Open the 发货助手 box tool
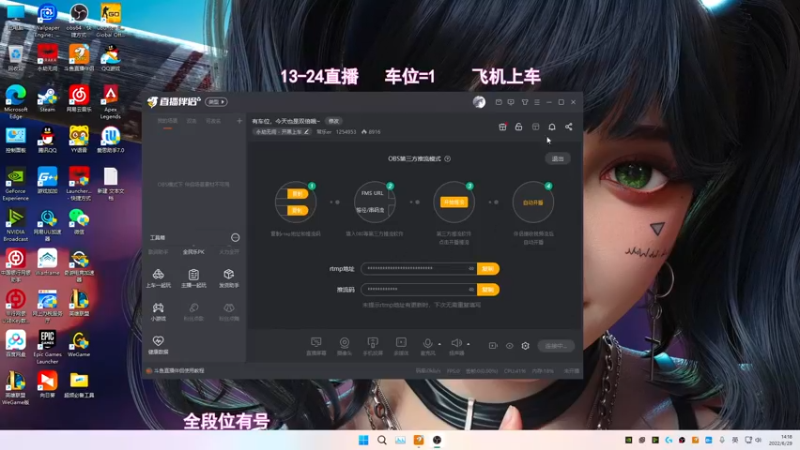This screenshot has height=450, width=800. (x=229, y=279)
